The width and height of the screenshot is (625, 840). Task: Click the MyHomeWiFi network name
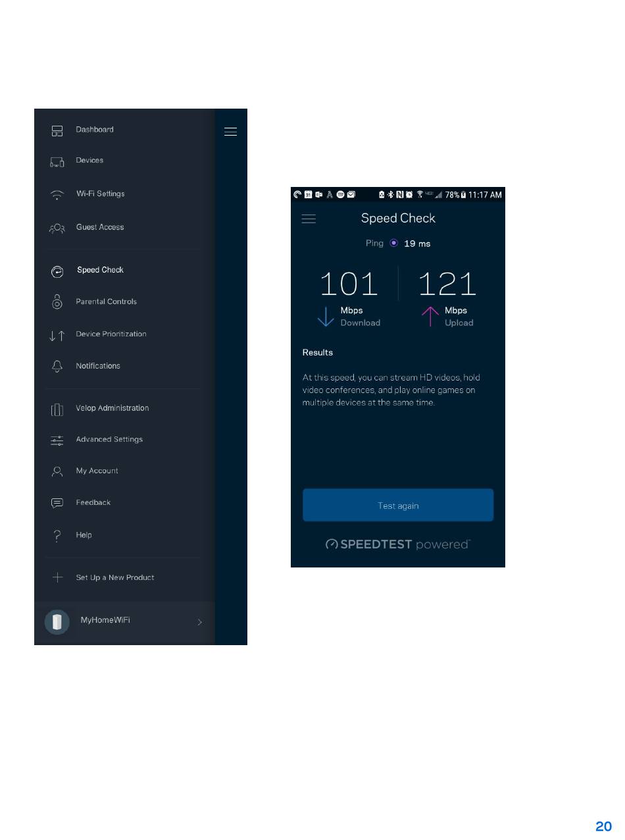point(105,620)
